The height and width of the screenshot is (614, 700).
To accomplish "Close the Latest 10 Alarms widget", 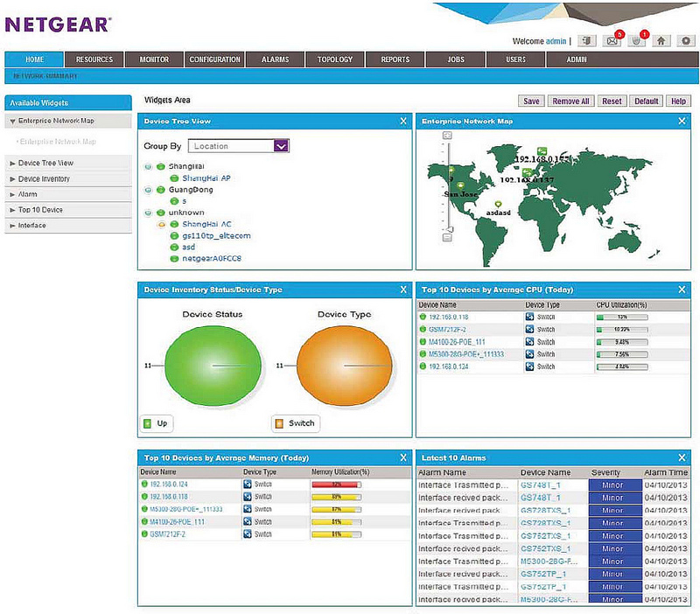I will tap(682, 457).
